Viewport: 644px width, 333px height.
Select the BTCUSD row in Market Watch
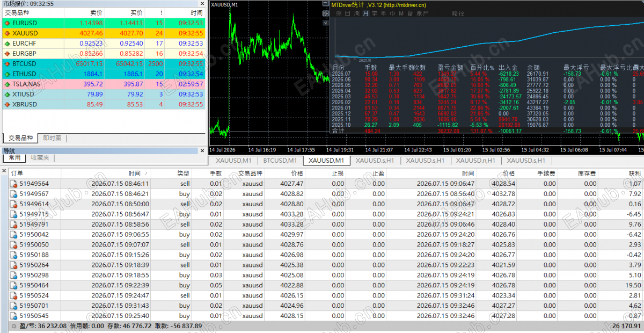click(104, 64)
